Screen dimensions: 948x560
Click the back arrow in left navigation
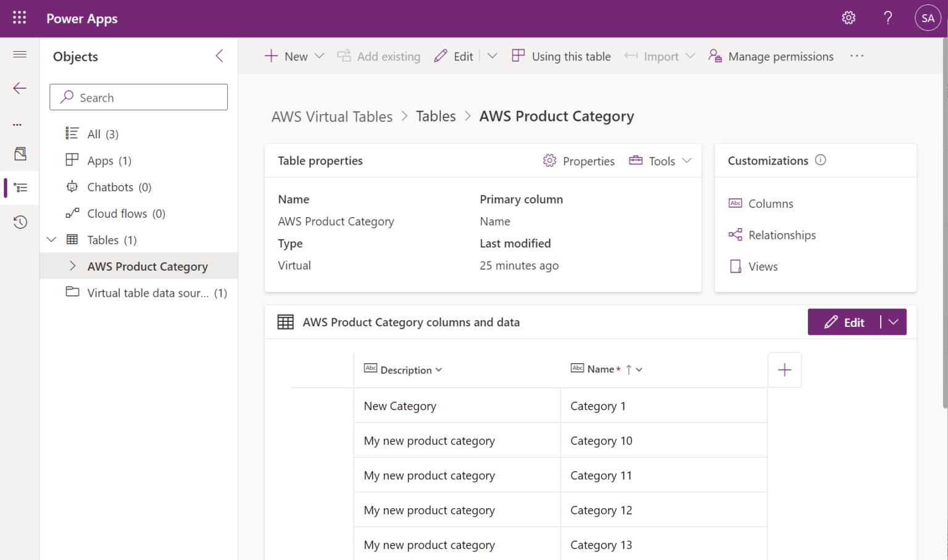coord(19,88)
